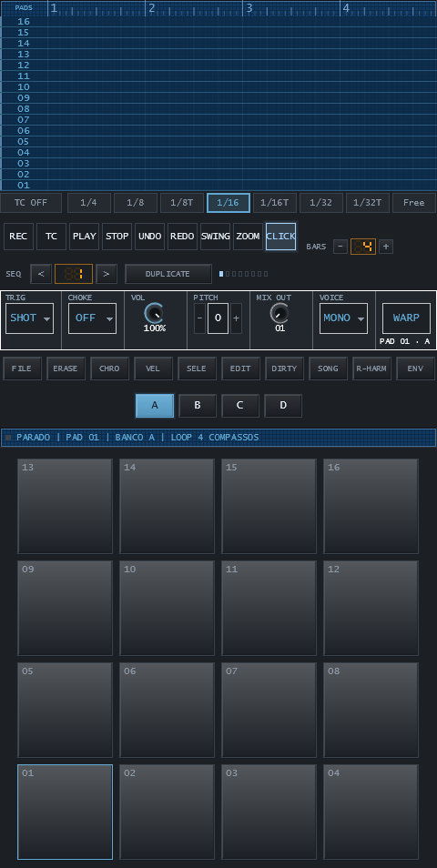Click the DUPLICATE sequence button
Viewport: 437px width, 868px height.
[x=168, y=274]
